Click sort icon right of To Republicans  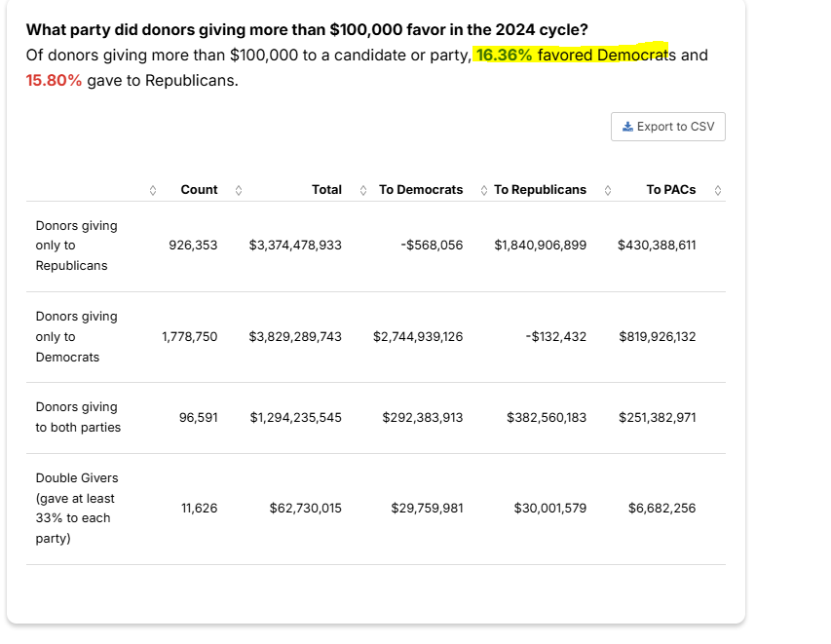[x=608, y=190]
